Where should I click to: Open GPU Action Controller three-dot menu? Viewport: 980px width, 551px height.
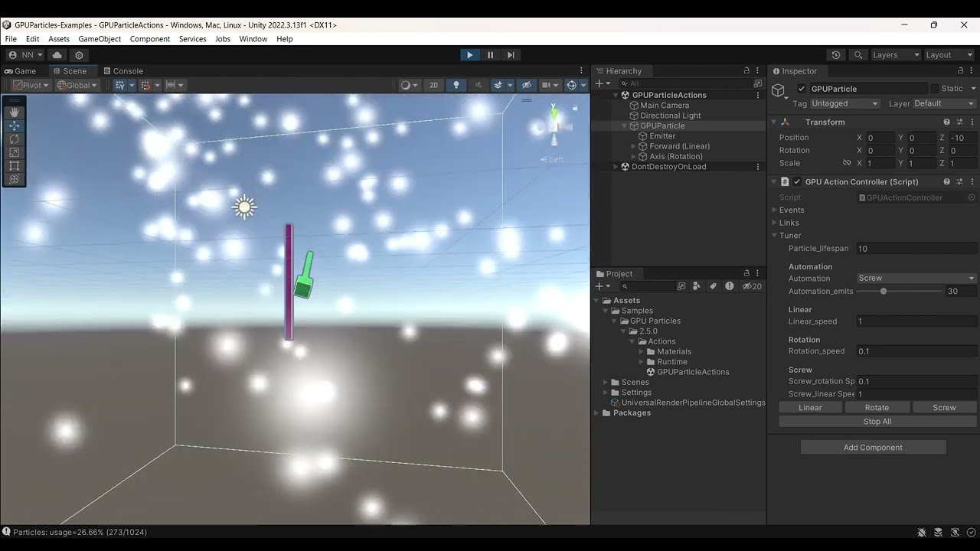click(972, 181)
